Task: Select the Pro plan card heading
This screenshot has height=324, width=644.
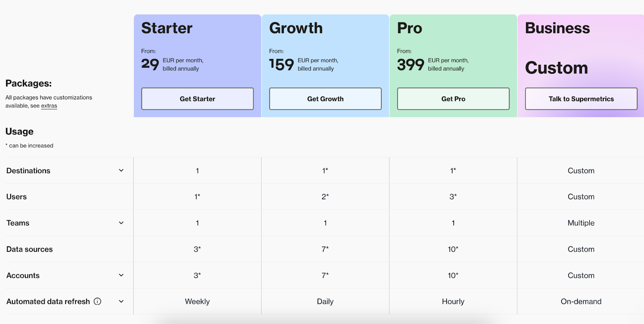Action: pos(409,28)
